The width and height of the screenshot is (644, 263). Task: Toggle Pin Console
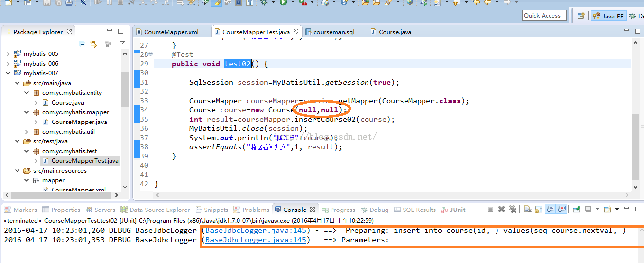(576, 210)
